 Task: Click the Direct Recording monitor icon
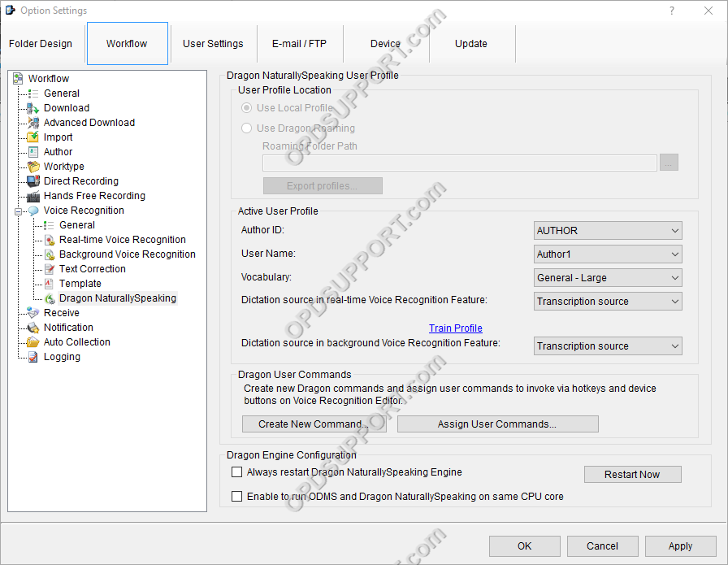pos(33,181)
